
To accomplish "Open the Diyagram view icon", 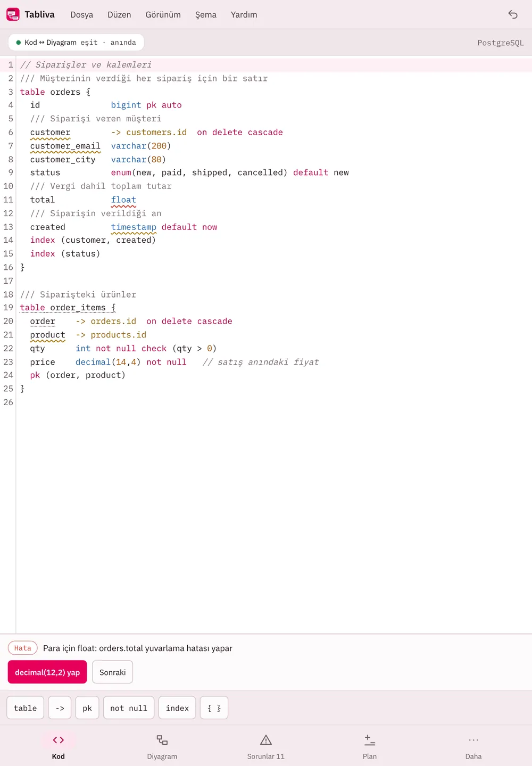I will click(x=162, y=740).
